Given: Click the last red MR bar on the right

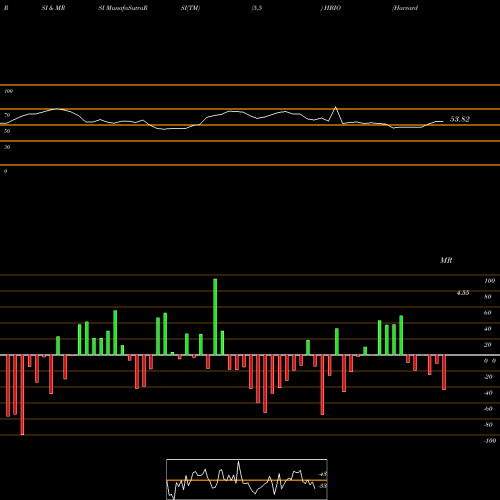Looking at the screenshot, I should (444, 372).
